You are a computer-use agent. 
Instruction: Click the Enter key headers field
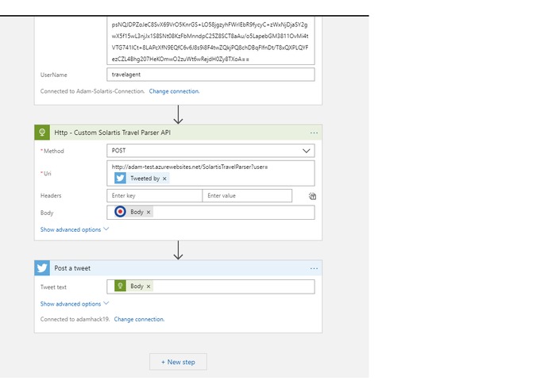pos(155,195)
